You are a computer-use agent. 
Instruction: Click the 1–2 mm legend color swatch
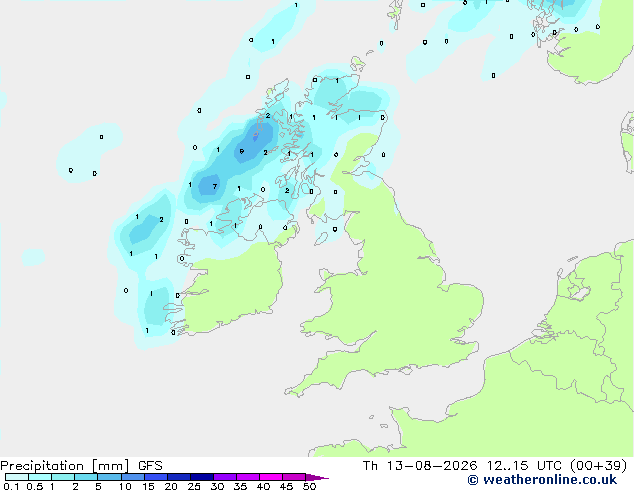point(63,477)
